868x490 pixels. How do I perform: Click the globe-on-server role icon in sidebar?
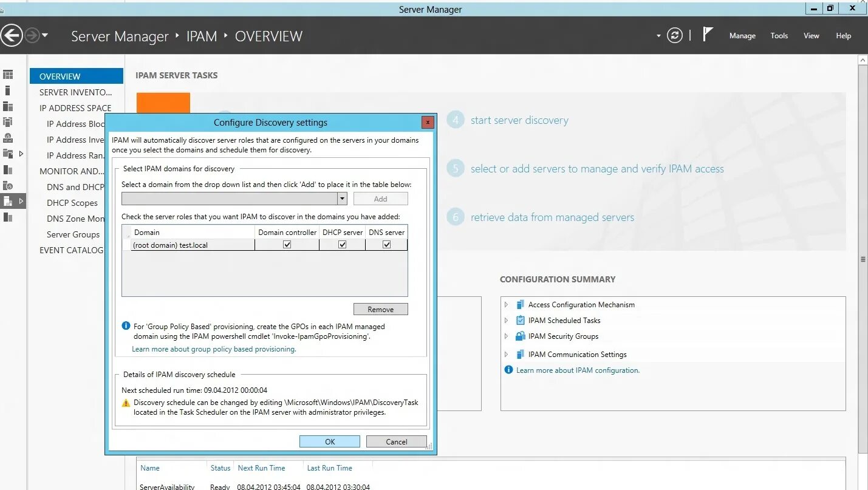[8, 138]
